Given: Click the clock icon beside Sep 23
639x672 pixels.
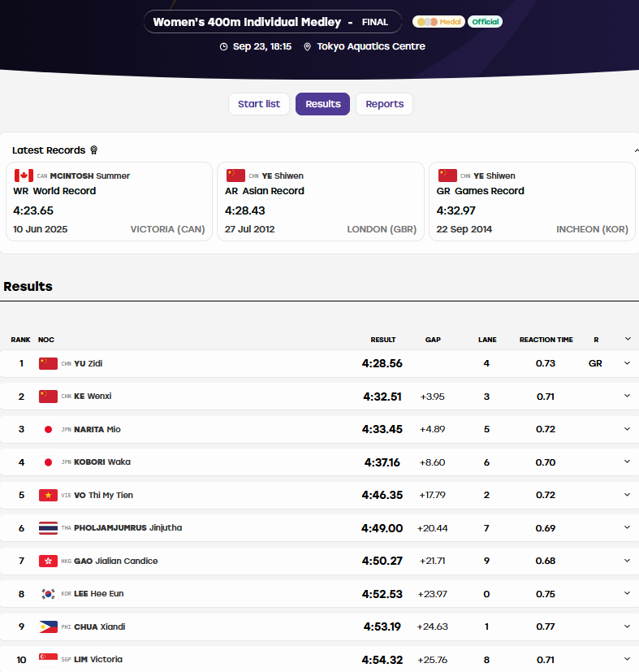Looking at the screenshot, I should click(x=223, y=46).
